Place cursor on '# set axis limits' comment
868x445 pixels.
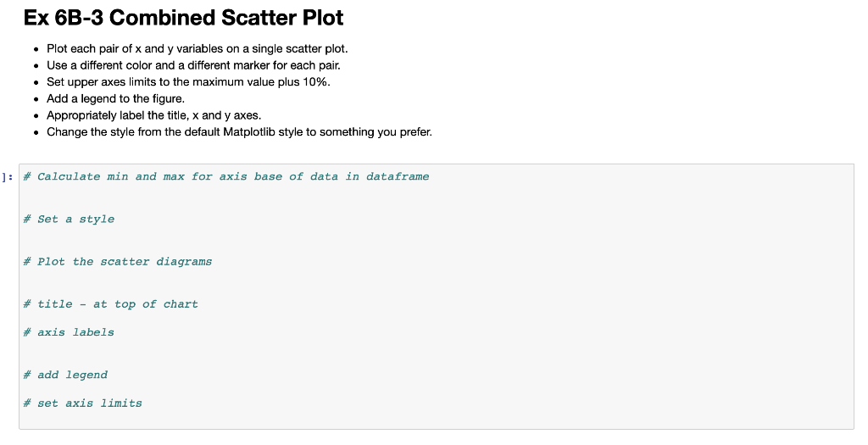[83, 403]
